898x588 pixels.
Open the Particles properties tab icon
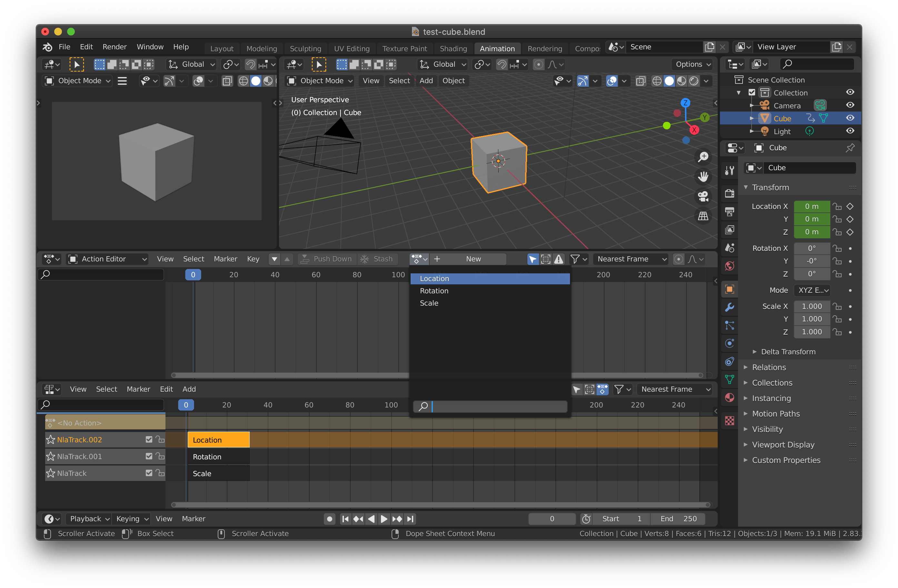[x=729, y=326]
